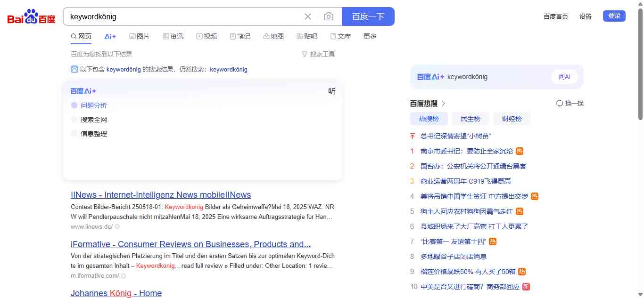Open hot topic “比赛第一 友谊第十四”
The image size is (644, 298).
click(x=453, y=242)
